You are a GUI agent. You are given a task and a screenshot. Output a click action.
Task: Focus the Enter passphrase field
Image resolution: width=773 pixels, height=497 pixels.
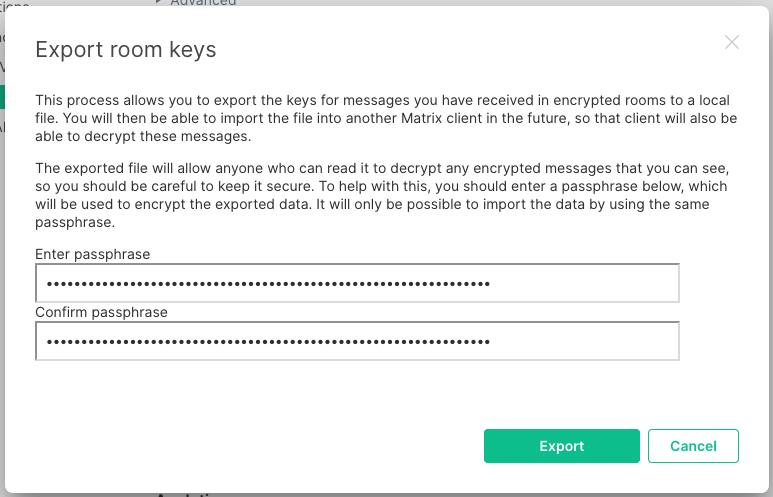point(357,283)
